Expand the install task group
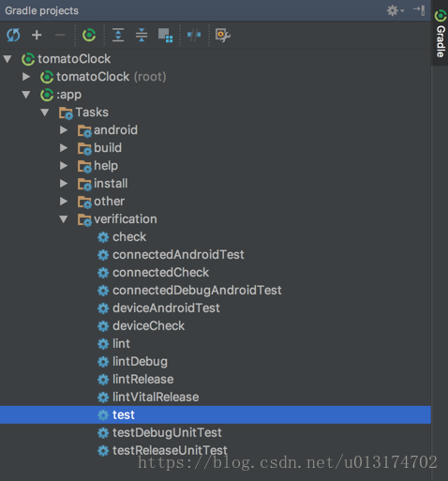 click(64, 184)
